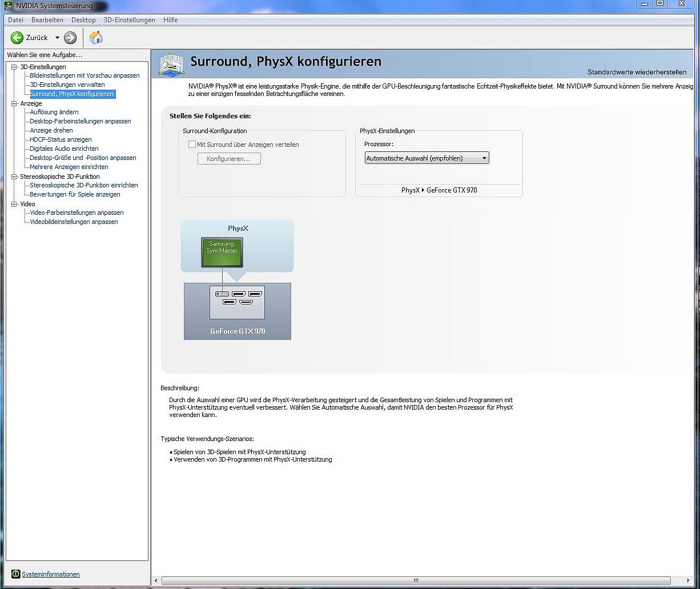Viewport: 700px width, 589px height.
Task: Select Digitales Audio einrichten
Action: [64, 149]
